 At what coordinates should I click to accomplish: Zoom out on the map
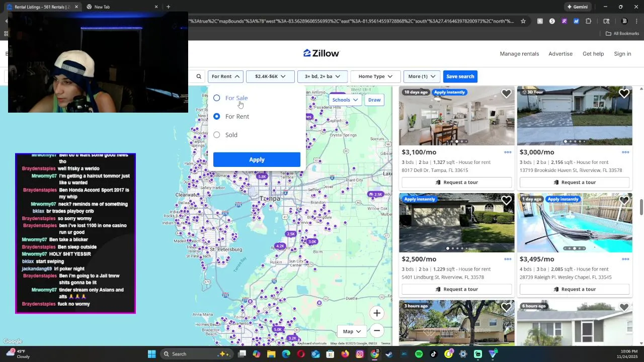[x=377, y=331]
